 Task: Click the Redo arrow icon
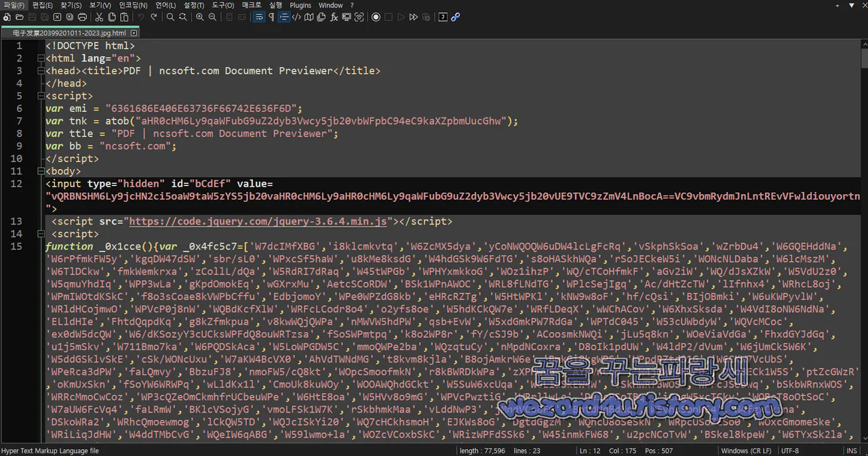point(154,17)
